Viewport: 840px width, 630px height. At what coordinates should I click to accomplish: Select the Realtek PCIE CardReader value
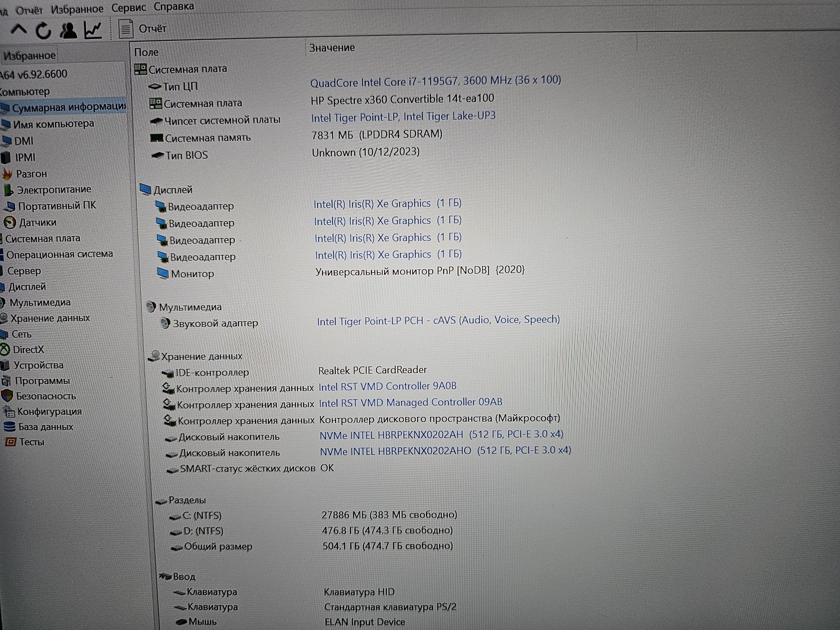[x=373, y=370]
